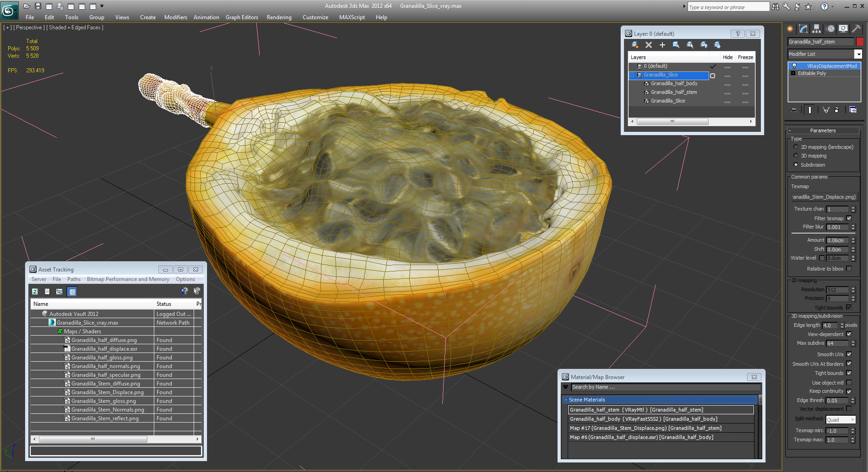Collapse Granadilla_Slice layer tree node

coord(632,75)
